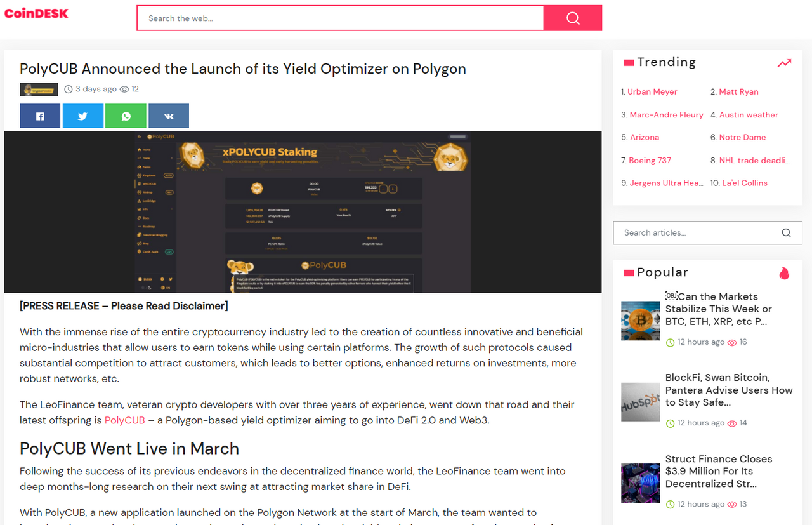Image resolution: width=812 pixels, height=525 pixels.
Task: Open 'Can the Markets Stabilize This Week' article
Action: point(718,309)
